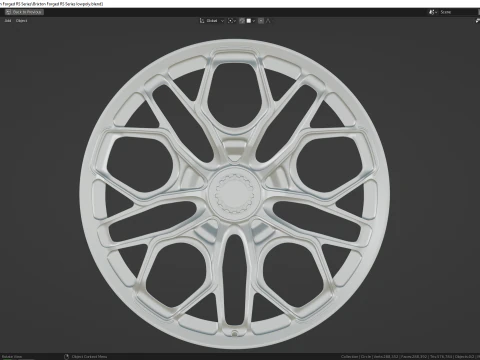Open the Global transform orientation dropdown

212,21
